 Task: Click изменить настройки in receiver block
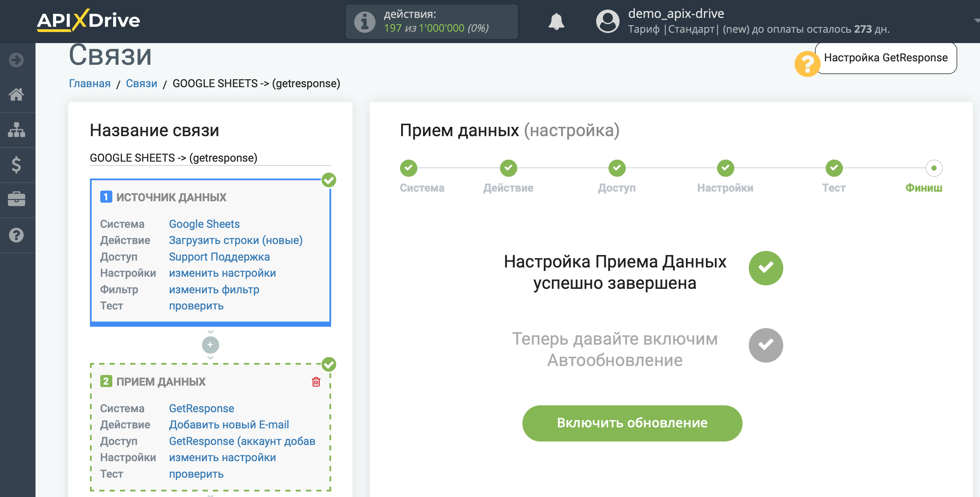[x=223, y=457]
